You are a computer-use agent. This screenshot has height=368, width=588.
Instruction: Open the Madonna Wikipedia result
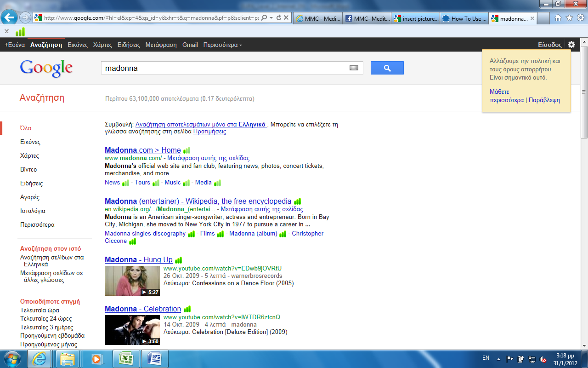click(198, 201)
